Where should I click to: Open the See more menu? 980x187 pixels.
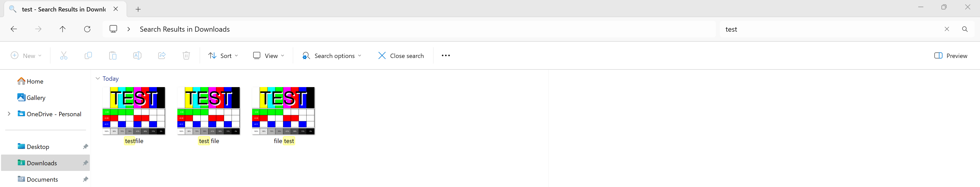tap(446, 55)
